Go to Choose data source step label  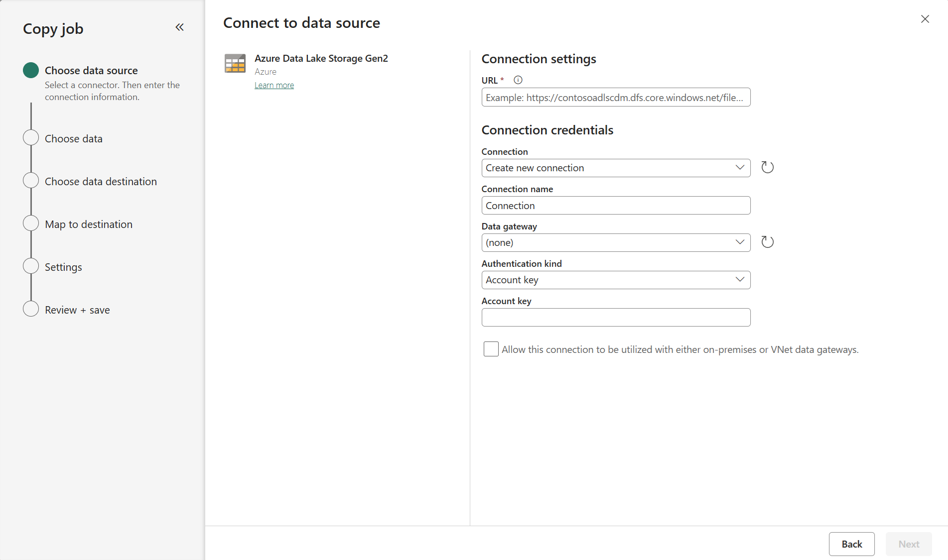[x=91, y=71]
